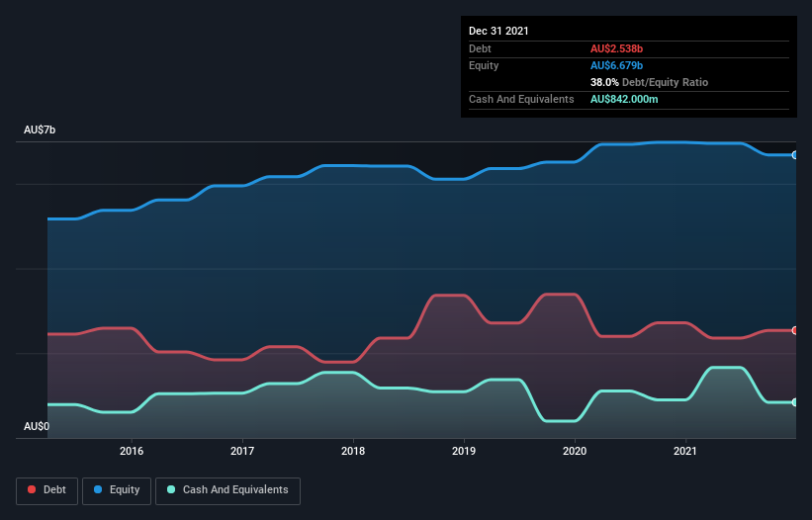Click the AU$0 y-axis label

coord(37,426)
